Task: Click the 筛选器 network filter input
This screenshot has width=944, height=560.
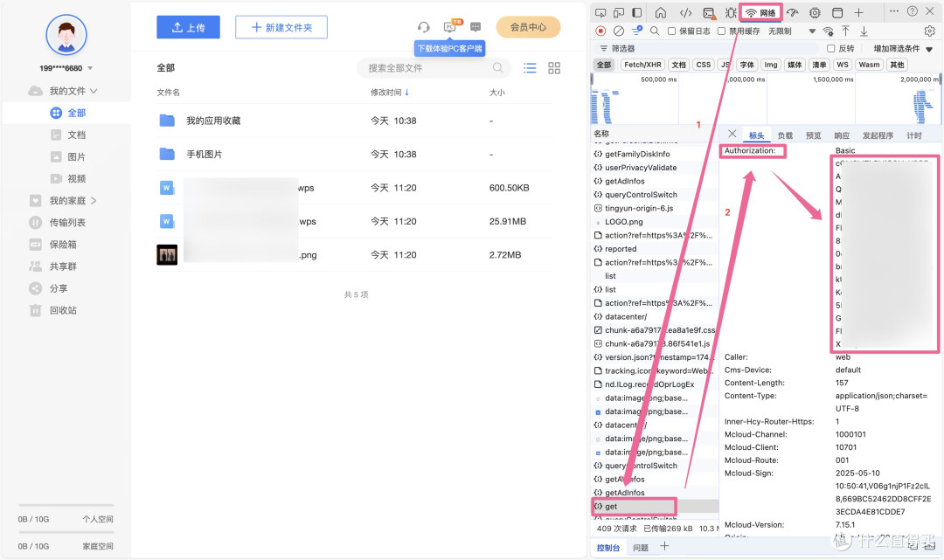Action: pyautogui.click(x=707, y=48)
